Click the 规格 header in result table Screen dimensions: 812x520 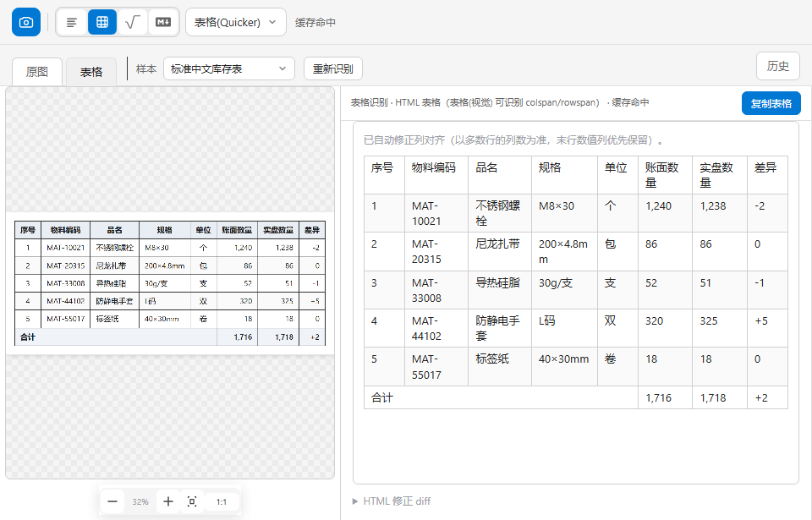click(564, 175)
